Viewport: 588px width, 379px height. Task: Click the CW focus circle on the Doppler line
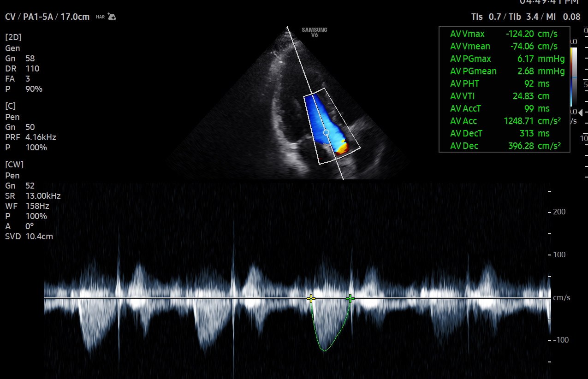coord(326,132)
